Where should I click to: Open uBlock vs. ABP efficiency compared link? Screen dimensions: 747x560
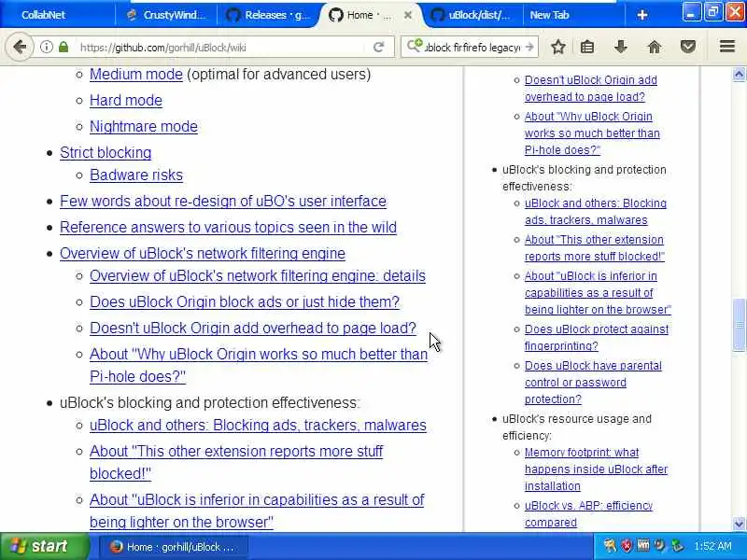[x=588, y=514]
